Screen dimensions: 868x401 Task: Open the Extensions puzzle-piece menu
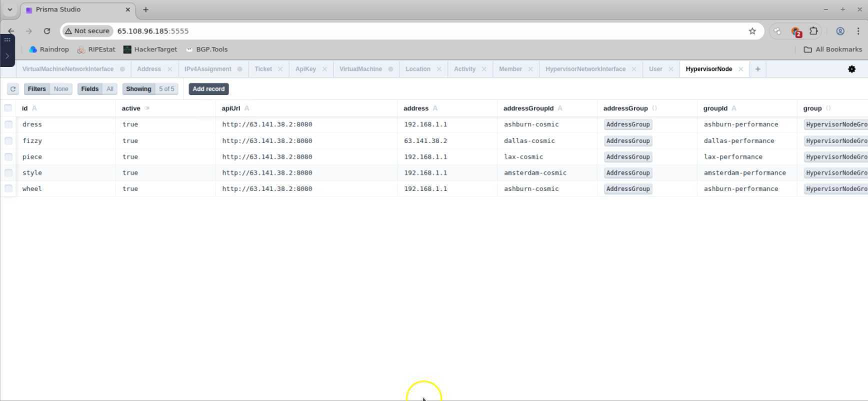coord(813,31)
